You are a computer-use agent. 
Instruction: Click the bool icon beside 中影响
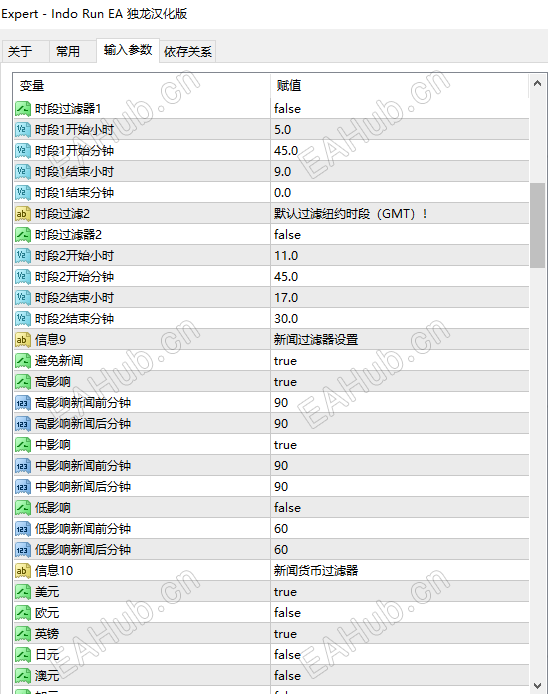[x=23, y=445]
